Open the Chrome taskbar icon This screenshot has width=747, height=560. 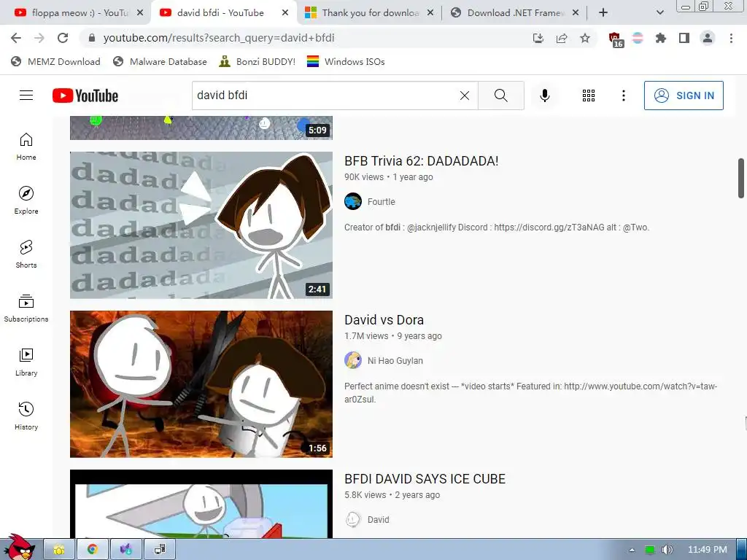pos(93,549)
